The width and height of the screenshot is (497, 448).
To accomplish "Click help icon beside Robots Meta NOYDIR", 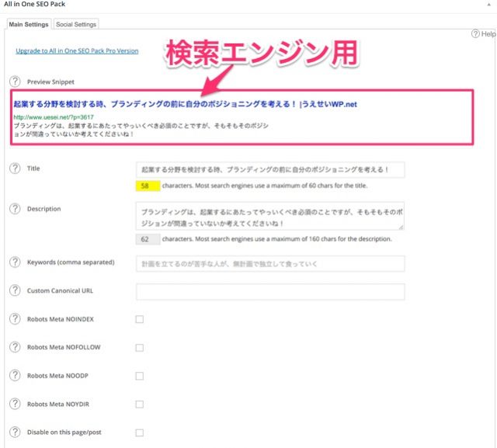I will tap(15, 404).
